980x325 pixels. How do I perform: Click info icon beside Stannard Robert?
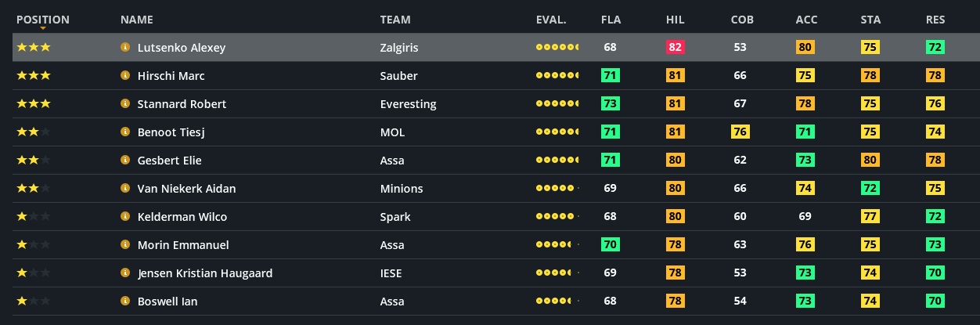click(125, 103)
